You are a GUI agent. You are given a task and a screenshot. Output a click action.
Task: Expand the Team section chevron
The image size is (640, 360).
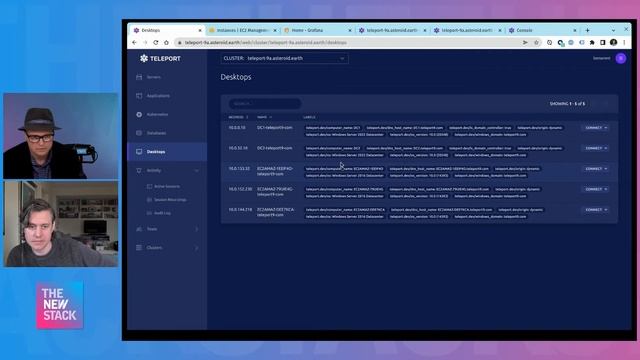pyautogui.click(x=197, y=229)
